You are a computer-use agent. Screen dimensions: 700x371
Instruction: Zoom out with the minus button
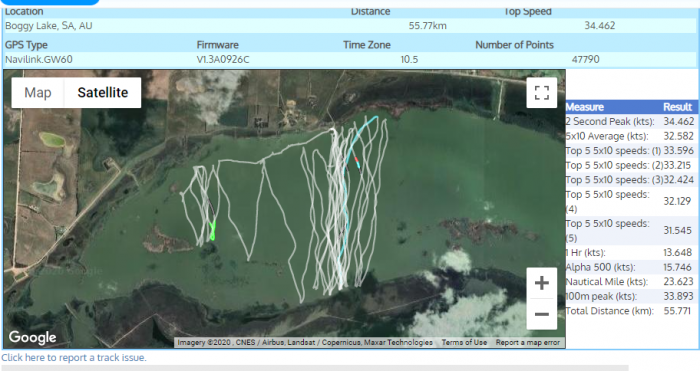(x=542, y=314)
